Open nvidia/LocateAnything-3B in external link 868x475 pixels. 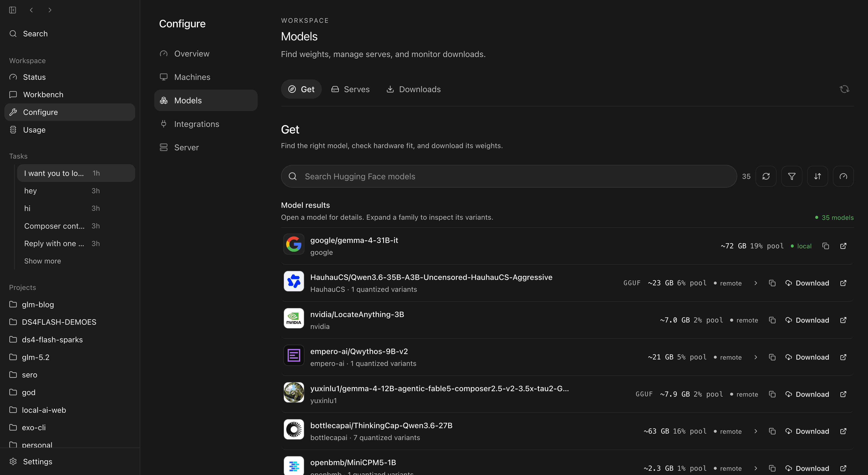843,320
